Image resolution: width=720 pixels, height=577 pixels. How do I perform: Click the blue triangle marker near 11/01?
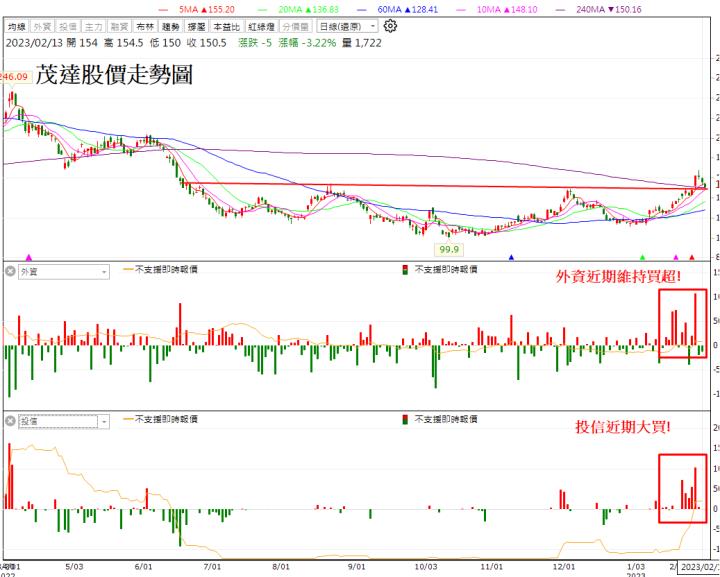(511, 258)
